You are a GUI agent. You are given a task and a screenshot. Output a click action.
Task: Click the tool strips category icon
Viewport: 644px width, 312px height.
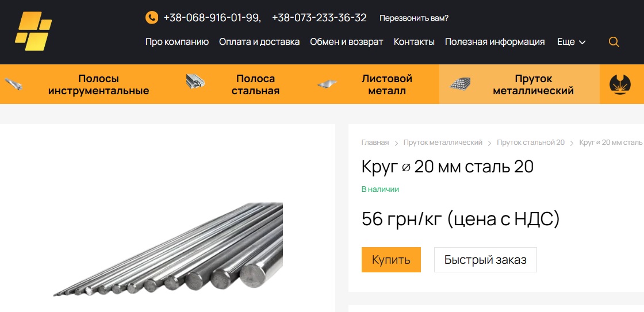[x=14, y=84]
